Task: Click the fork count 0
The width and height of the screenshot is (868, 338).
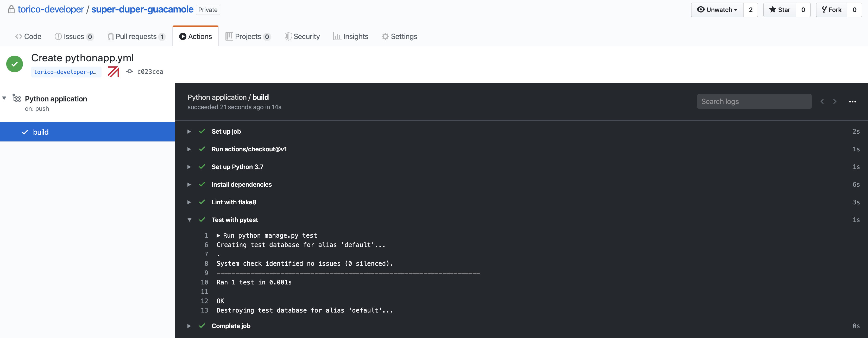Action: point(854,10)
